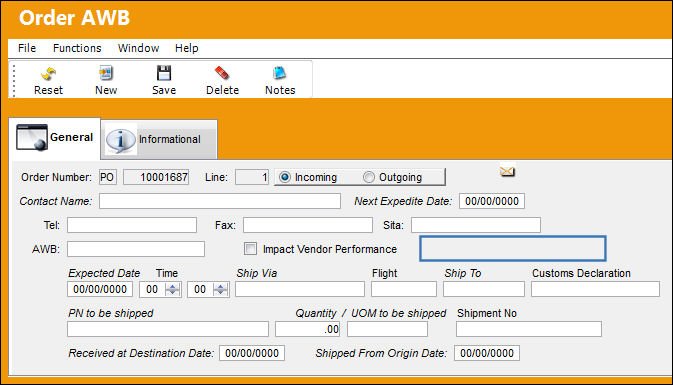The width and height of the screenshot is (673, 385).
Task: Click the order number 10001687 field
Action: (x=156, y=177)
